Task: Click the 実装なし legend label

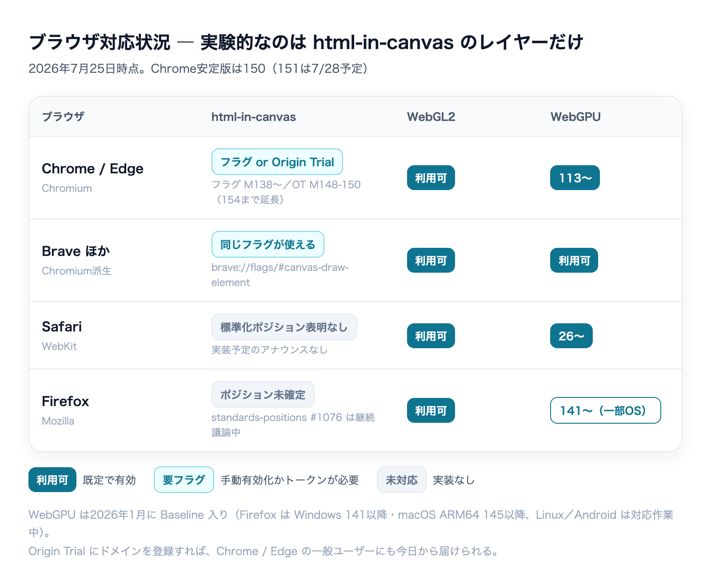Action: (x=454, y=480)
